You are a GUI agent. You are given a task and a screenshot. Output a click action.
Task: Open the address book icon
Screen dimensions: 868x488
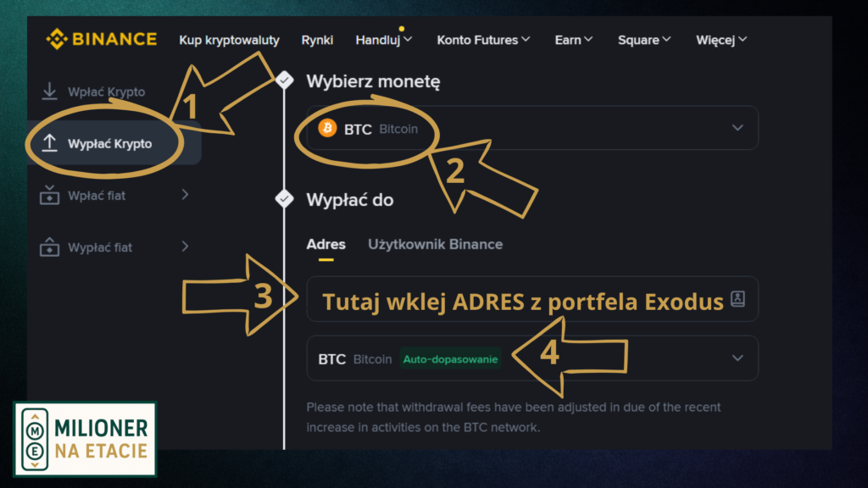tap(737, 299)
